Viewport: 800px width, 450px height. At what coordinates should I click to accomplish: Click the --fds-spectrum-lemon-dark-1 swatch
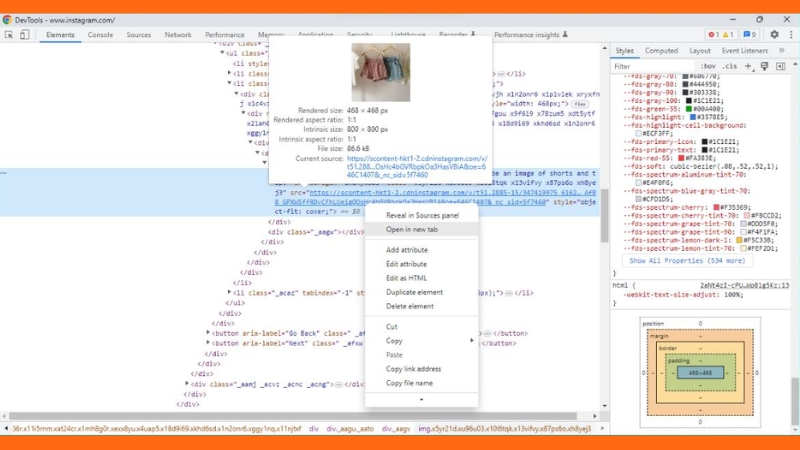739,240
